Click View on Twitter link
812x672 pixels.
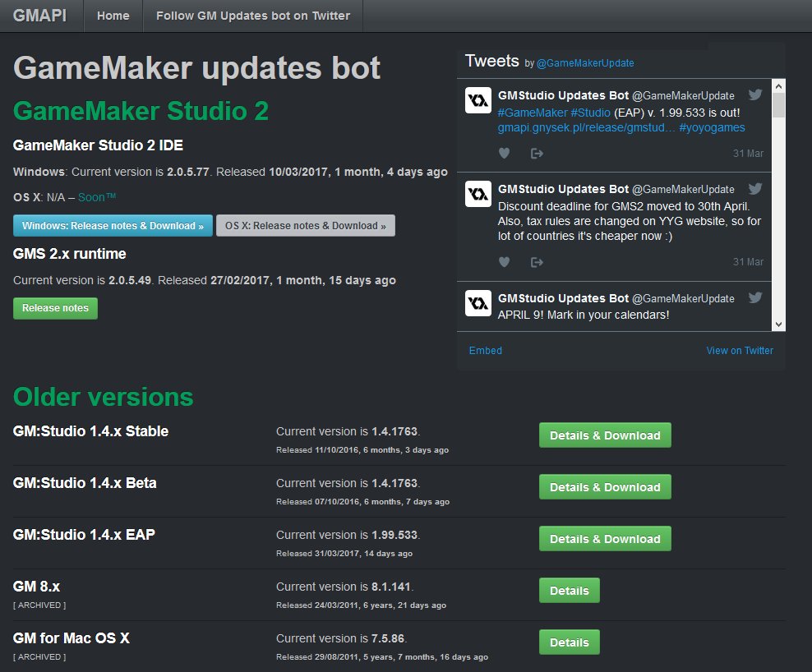click(740, 351)
